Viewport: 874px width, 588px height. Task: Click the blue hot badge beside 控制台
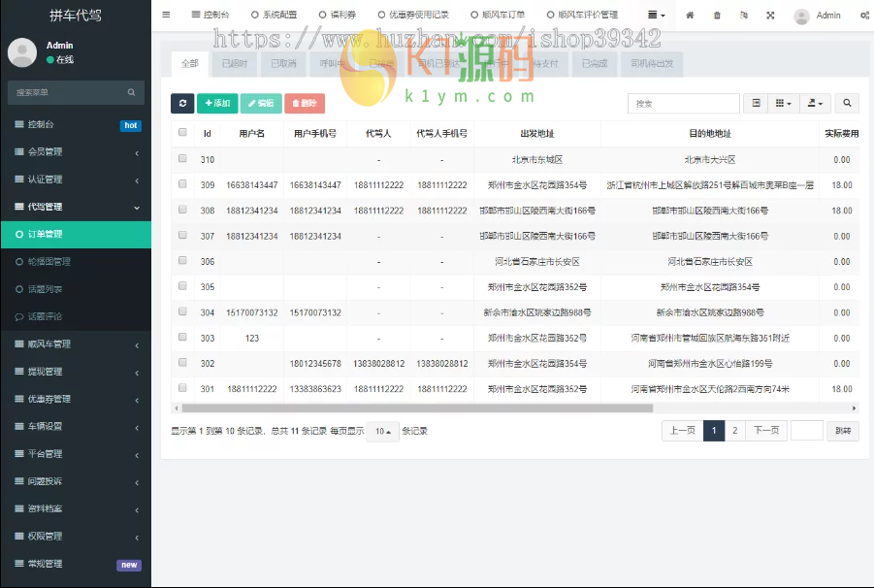point(130,125)
